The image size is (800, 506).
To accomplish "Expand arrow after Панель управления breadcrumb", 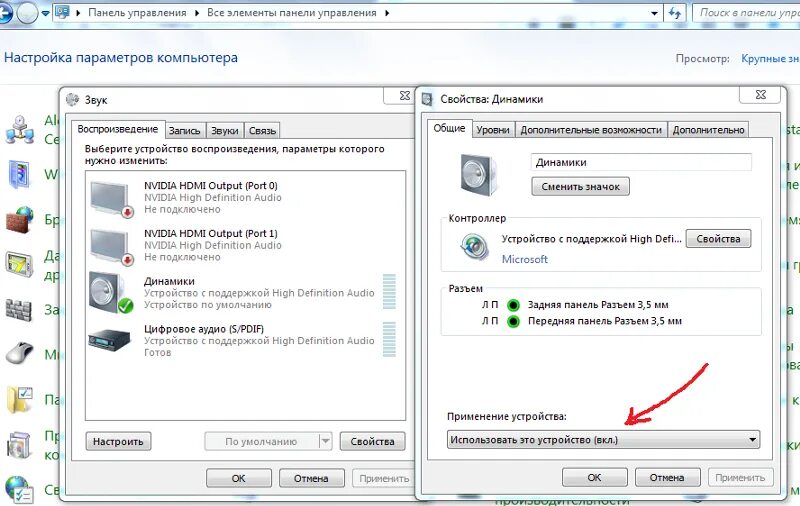I will (x=197, y=13).
